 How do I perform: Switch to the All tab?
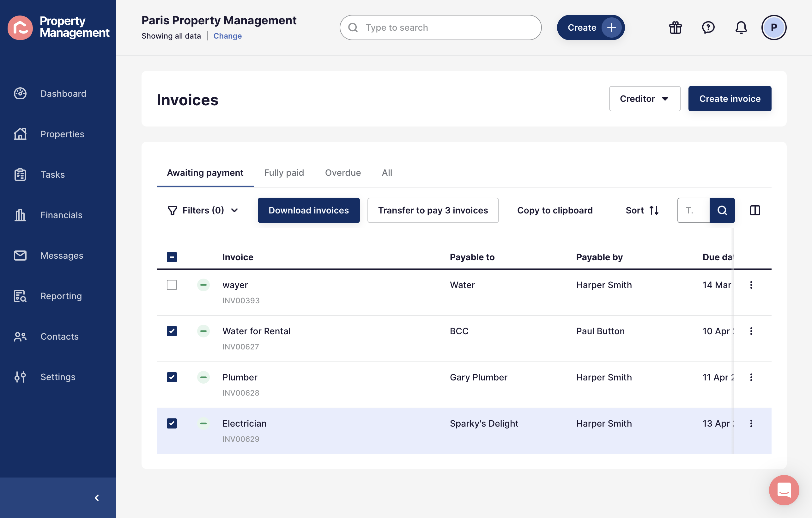pyautogui.click(x=387, y=173)
